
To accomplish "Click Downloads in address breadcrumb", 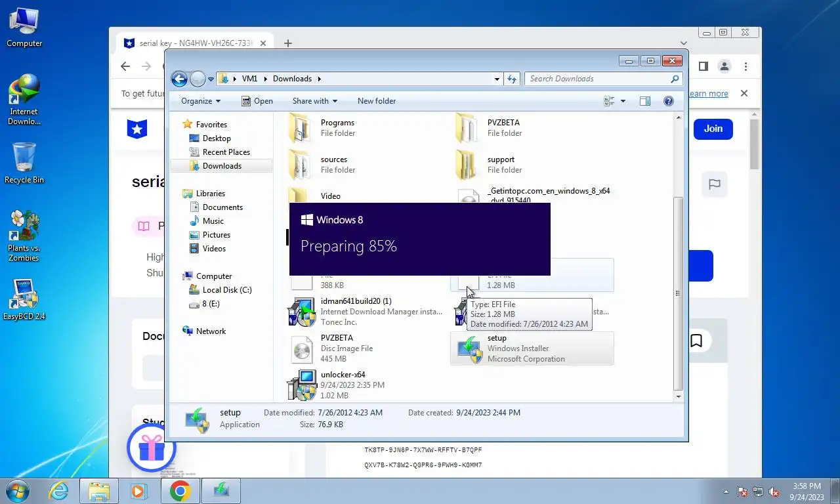I will [x=292, y=79].
